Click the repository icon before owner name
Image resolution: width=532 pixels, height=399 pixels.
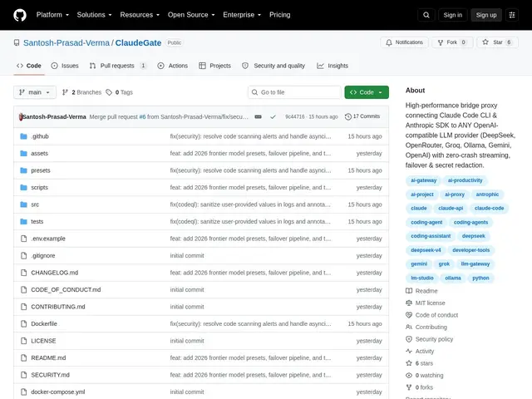(17, 42)
